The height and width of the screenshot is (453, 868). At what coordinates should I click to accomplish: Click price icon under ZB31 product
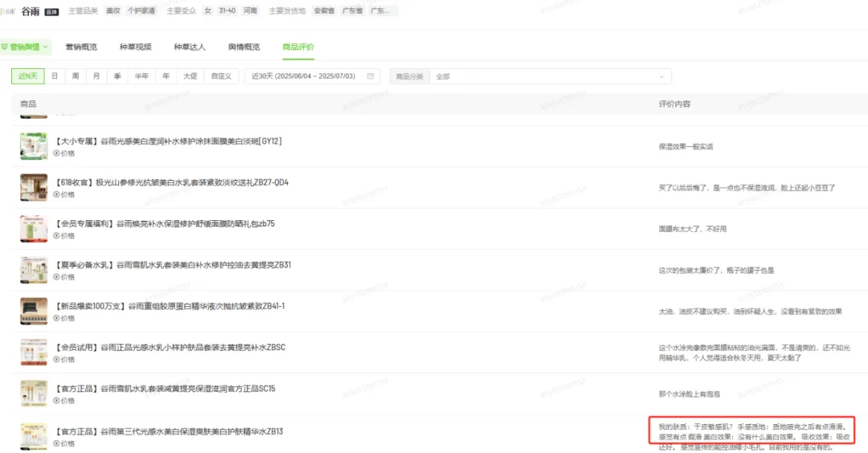point(56,277)
